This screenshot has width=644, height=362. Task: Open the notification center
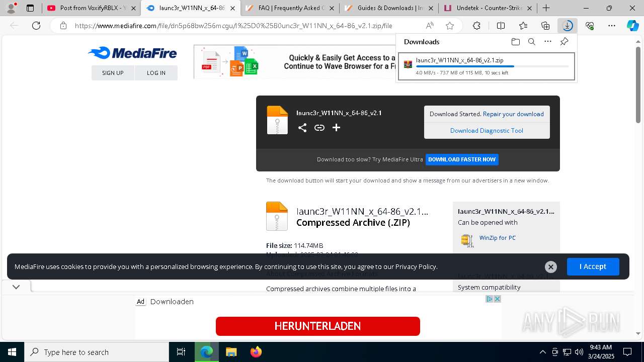pos(627,352)
